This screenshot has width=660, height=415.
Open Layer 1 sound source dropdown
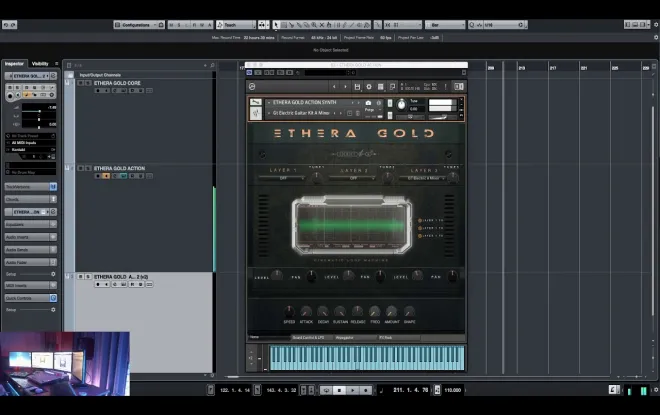(282, 178)
